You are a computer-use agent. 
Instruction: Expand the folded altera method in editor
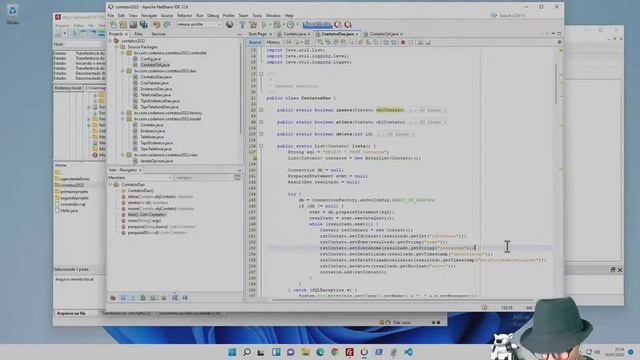(x=261, y=122)
